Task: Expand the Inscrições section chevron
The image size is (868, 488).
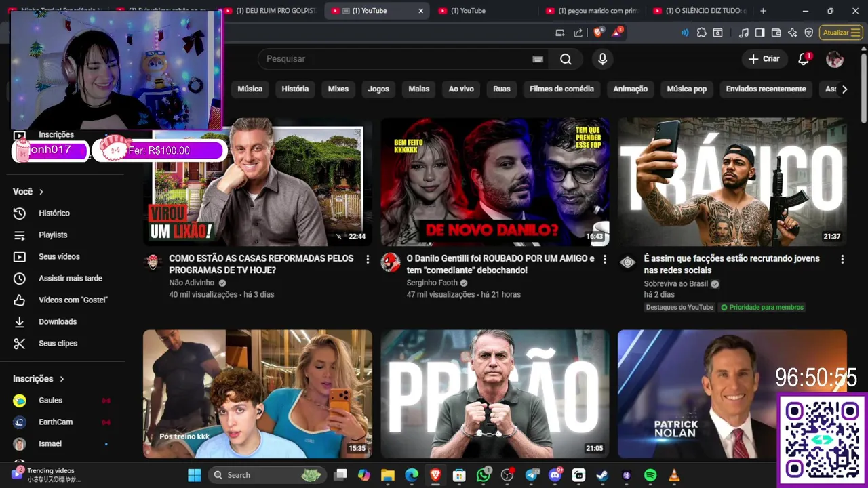Action: [62, 379]
